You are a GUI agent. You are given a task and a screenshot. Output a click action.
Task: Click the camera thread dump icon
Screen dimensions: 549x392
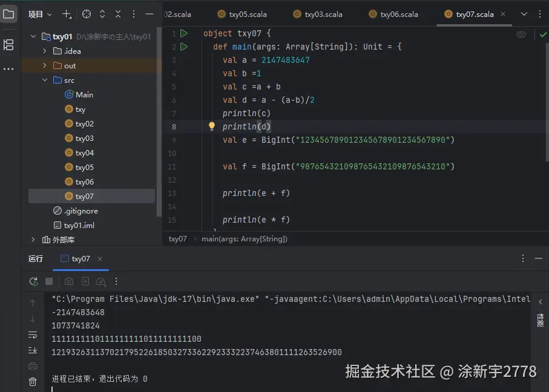click(x=69, y=281)
